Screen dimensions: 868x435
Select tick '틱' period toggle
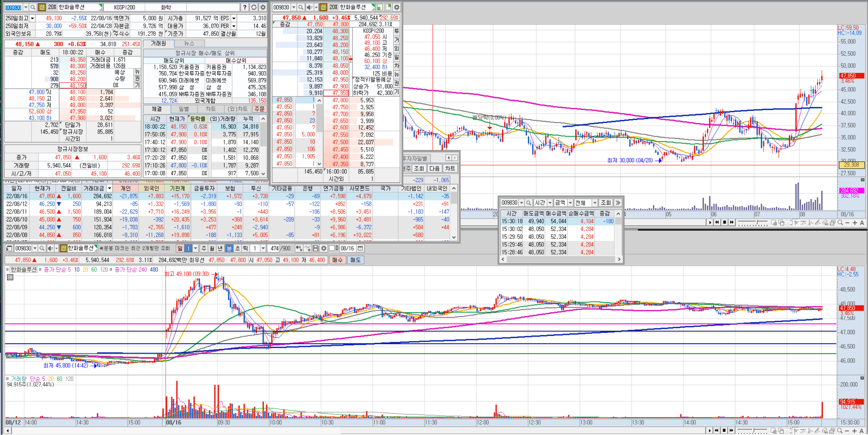pos(246,248)
